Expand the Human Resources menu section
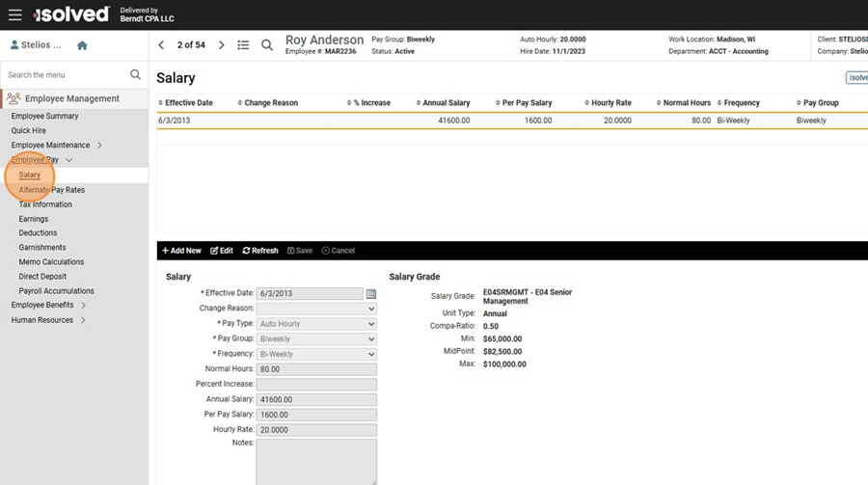 tap(83, 320)
